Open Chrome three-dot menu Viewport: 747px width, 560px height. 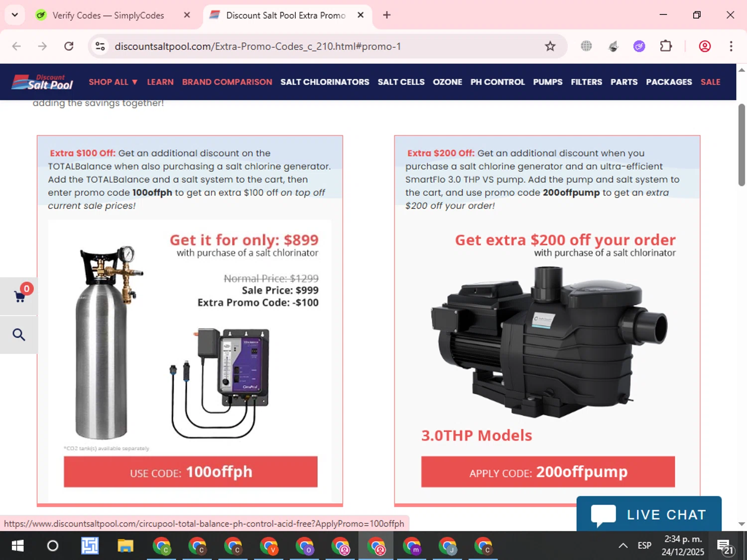(x=731, y=46)
